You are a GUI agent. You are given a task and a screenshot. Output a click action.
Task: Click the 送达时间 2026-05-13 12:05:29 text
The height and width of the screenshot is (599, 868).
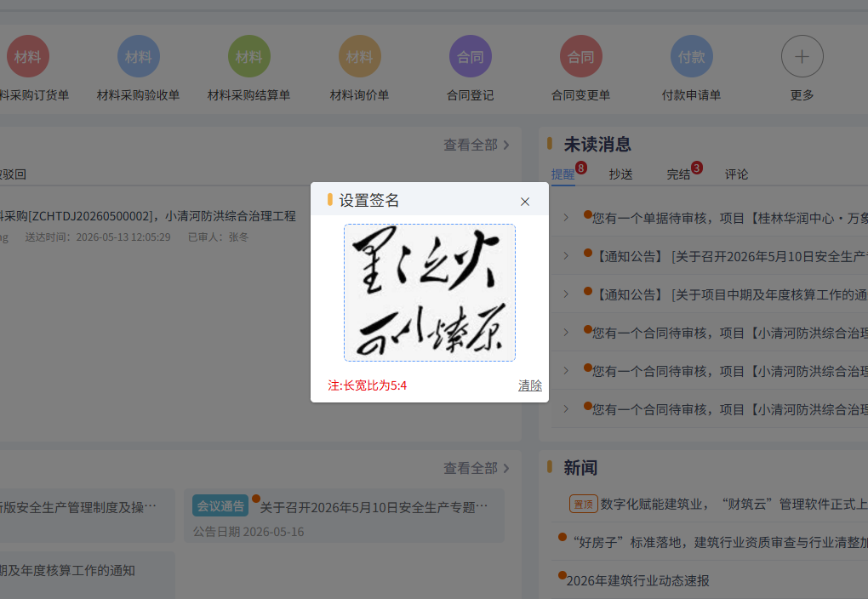tap(98, 237)
